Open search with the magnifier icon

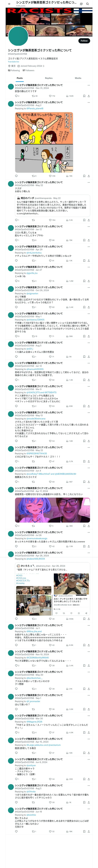click(x=88, y=4)
